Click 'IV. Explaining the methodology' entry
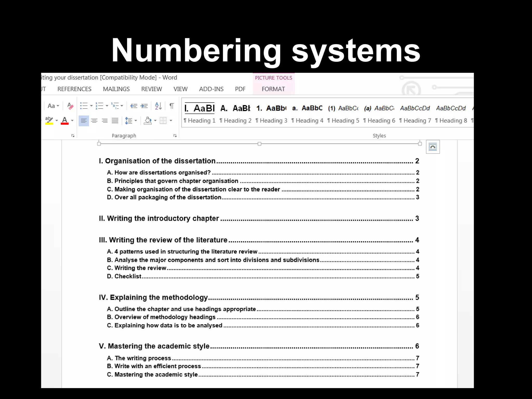Viewport: 532px width, 399px height. coord(259,297)
